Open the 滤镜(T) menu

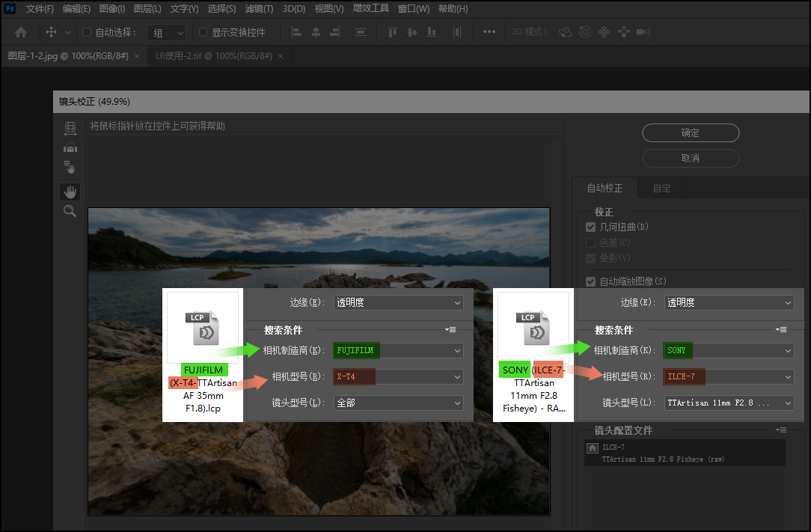click(x=259, y=9)
